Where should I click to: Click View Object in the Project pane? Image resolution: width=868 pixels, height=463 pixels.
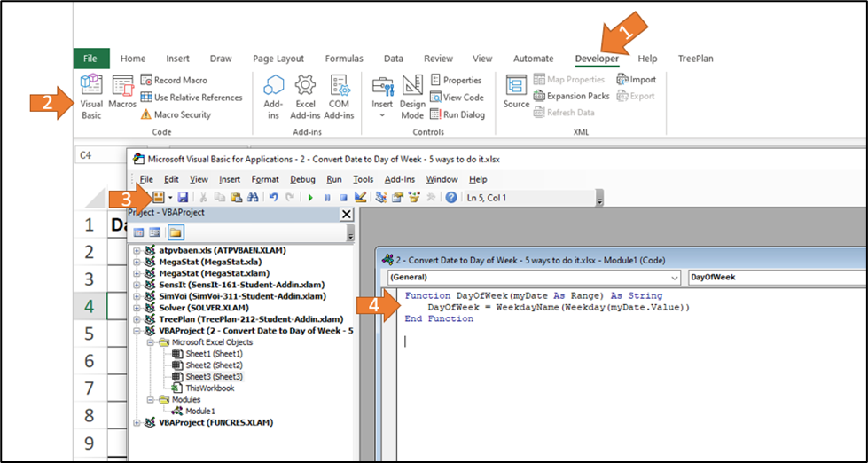click(155, 232)
